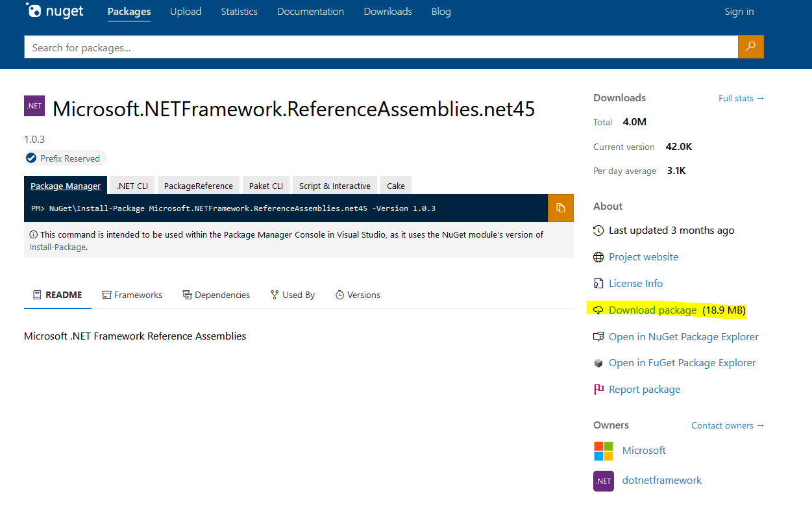Click the globe icon beside Project website
Viewport: 812px width, 511px height.
pos(598,256)
